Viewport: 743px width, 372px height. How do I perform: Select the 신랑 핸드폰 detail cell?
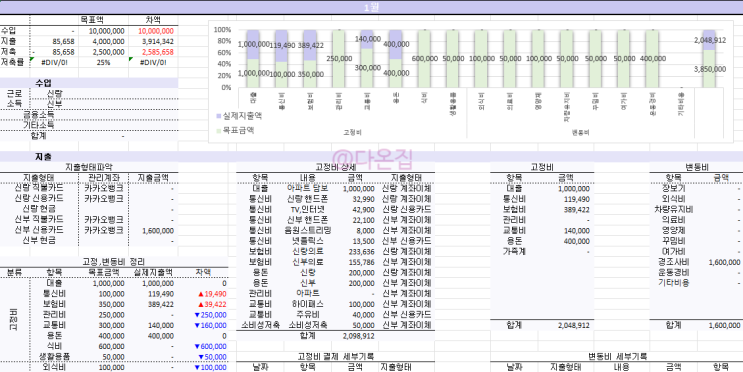click(309, 199)
